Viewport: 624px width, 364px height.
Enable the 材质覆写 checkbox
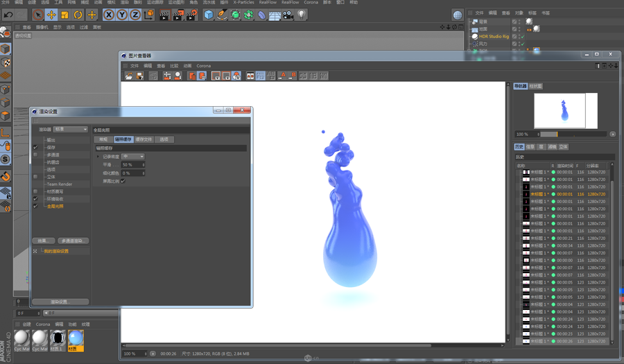point(35,191)
